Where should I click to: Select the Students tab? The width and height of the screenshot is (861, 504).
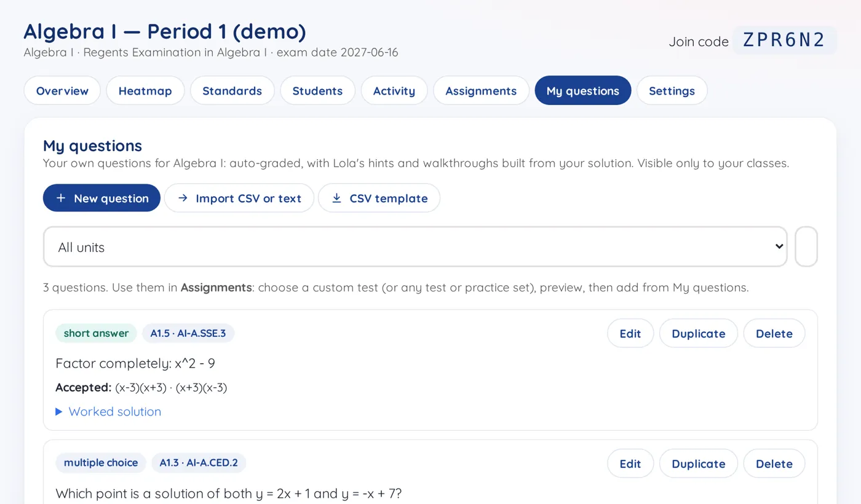pyautogui.click(x=317, y=90)
